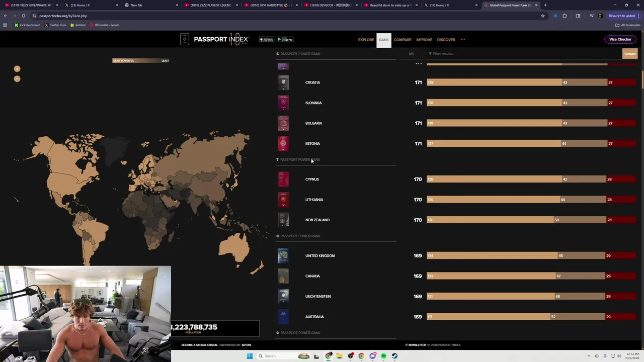
Task: Zoom out on the world map
Action: point(17,79)
